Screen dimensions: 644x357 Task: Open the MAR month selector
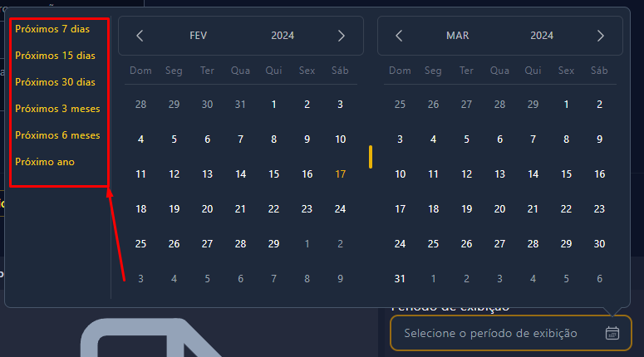458,36
